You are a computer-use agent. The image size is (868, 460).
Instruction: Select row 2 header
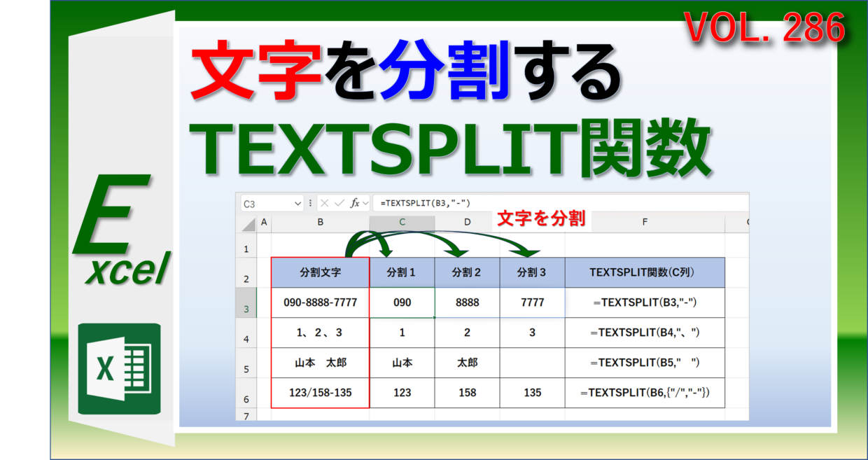tap(246, 272)
